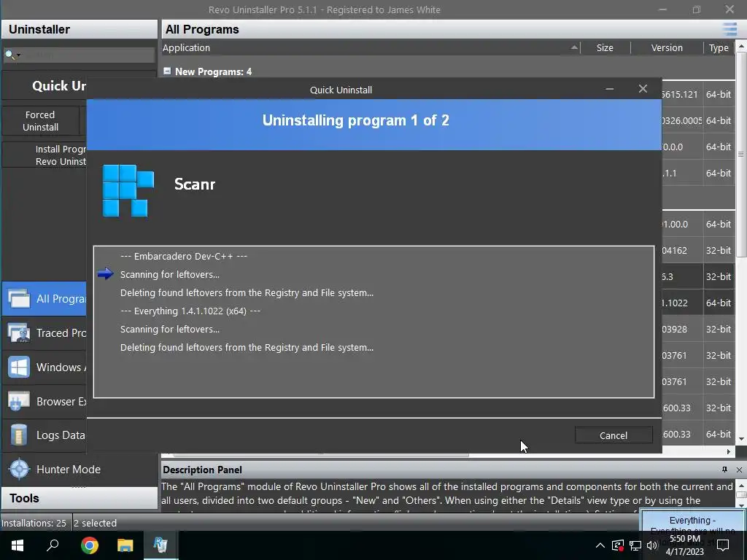Image resolution: width=747 pixels, height=560 pixels.
Task: Close the Quick Uninstall dialog
Action: point(643,89)
